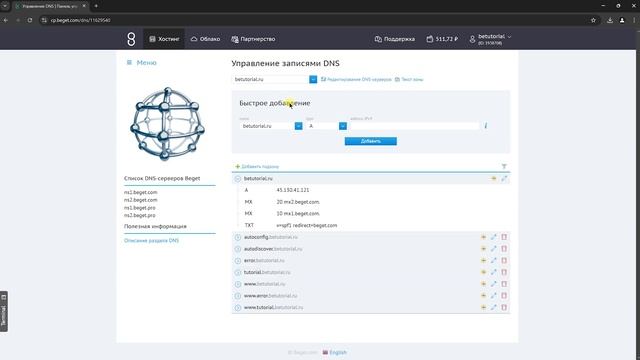Open Редактирование DNS-серверов link
The height and width of the screenshot is (360, 640).
pyautogui.click(x=356, y=80)
